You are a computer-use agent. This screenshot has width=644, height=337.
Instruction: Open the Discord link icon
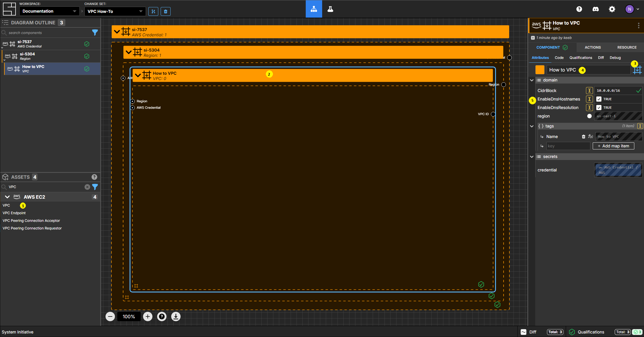pyautogui.click(x=595, y=9)
